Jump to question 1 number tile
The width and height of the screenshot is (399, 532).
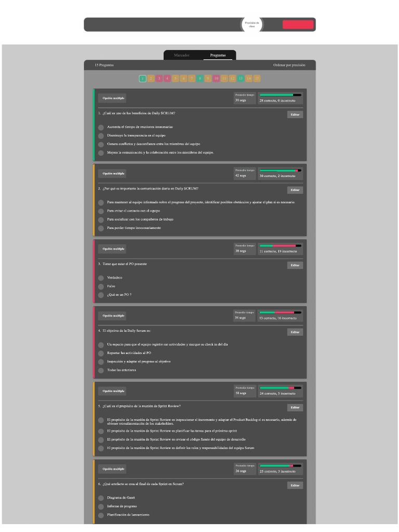[142, 78]
